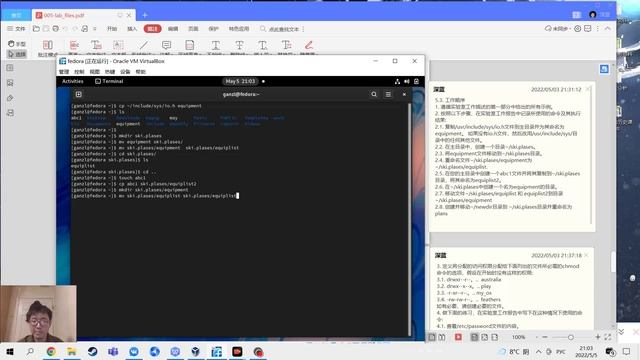Click the red play icon in PDF status bar
The width and height of the screenshot is (640, 360).
tap(458, 337)
